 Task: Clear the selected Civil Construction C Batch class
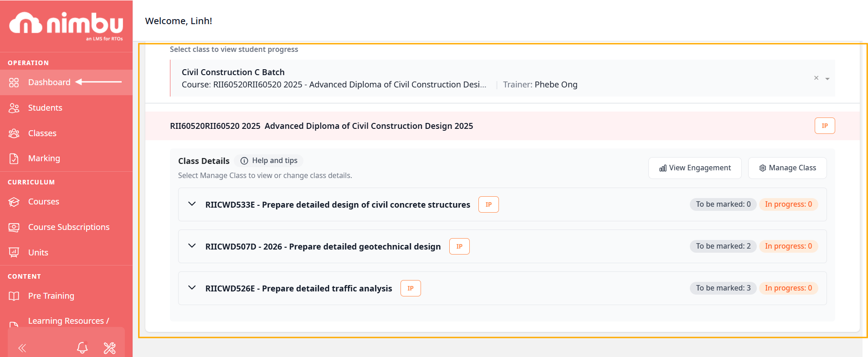tap(816, 78)
